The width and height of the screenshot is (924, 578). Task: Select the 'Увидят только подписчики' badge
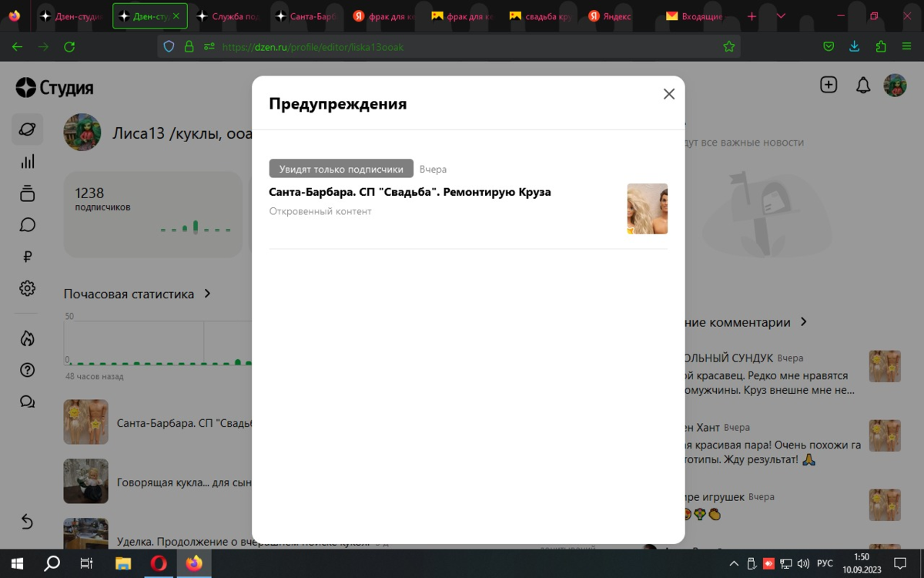point(341,169)
